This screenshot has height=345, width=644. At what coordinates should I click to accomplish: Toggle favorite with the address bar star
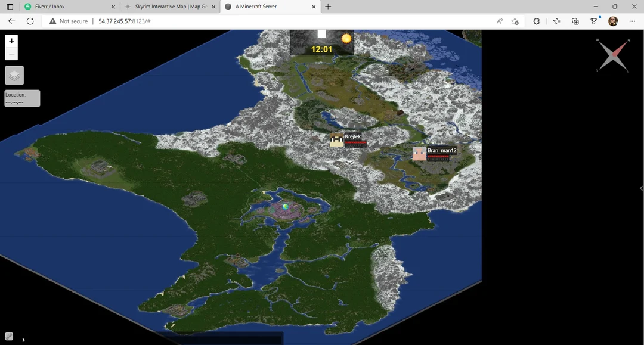515,21
